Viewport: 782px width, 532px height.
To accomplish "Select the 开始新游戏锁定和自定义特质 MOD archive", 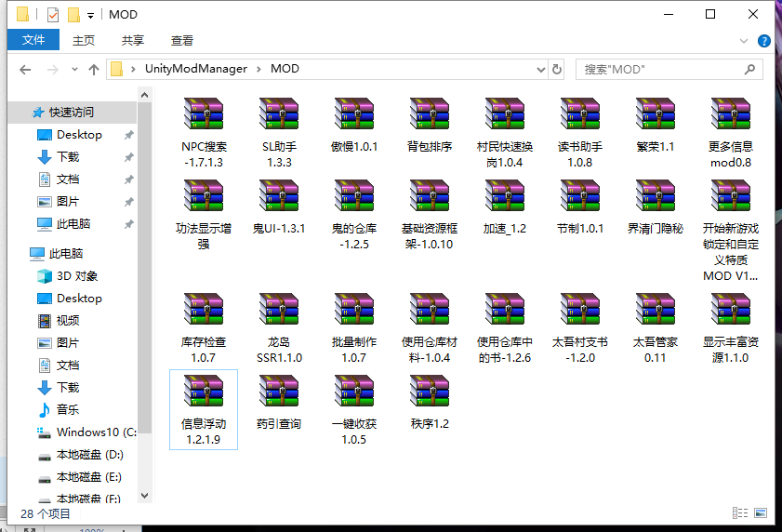I will (x=731, y=231).
